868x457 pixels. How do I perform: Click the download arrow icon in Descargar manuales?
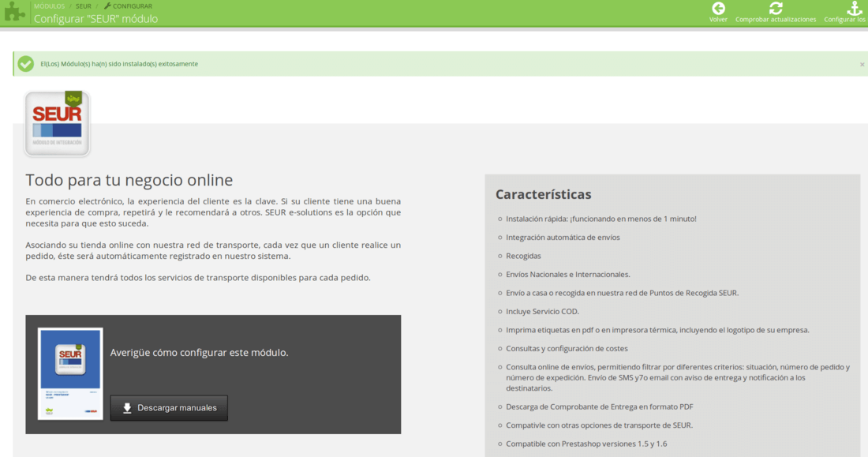127,408
